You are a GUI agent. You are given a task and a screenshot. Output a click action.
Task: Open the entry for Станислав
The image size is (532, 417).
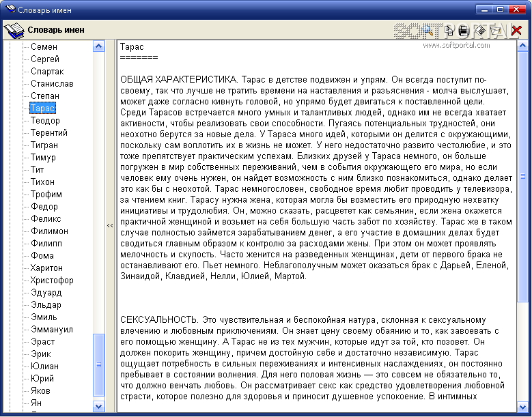[52, 83]
